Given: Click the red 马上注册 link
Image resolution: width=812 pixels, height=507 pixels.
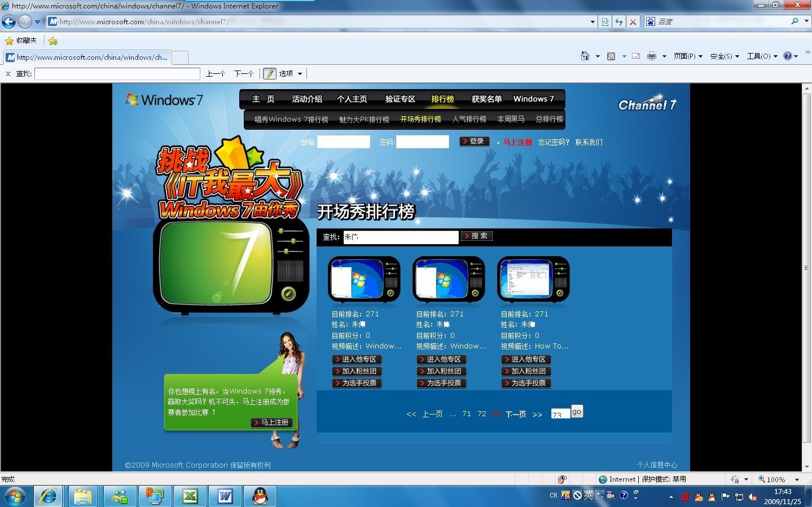Looking at the screenshot, I should click(517, 143).
